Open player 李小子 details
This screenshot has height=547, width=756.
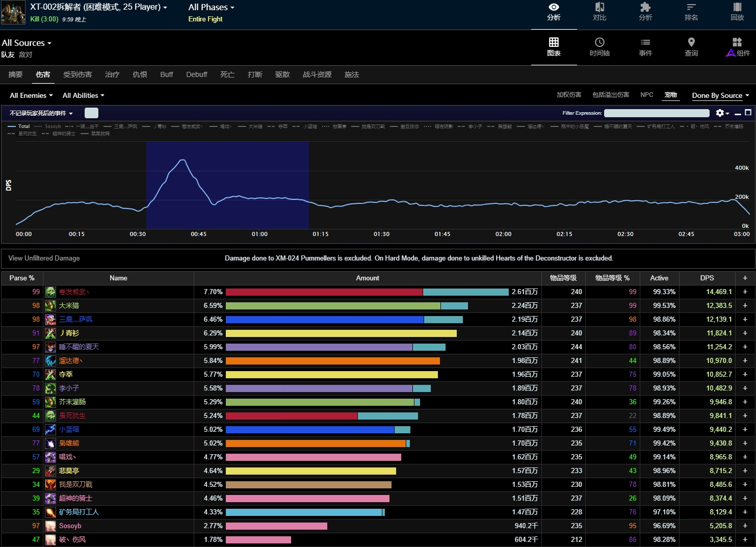pyautogui.click(x=69, y=388)
